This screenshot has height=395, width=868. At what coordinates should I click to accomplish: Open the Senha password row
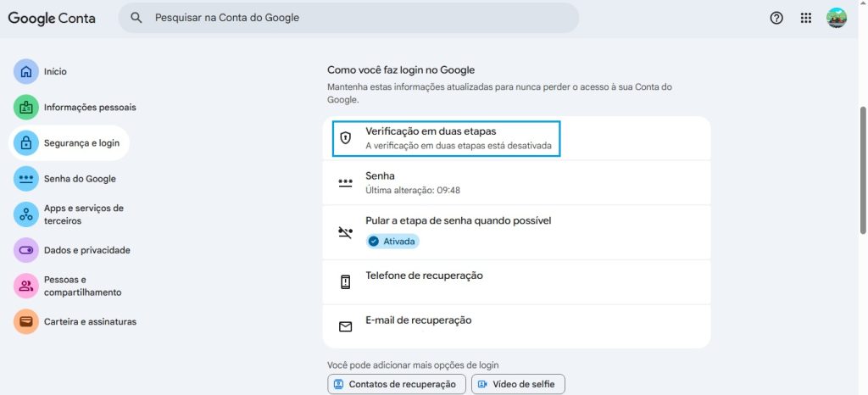click(516, 182)
